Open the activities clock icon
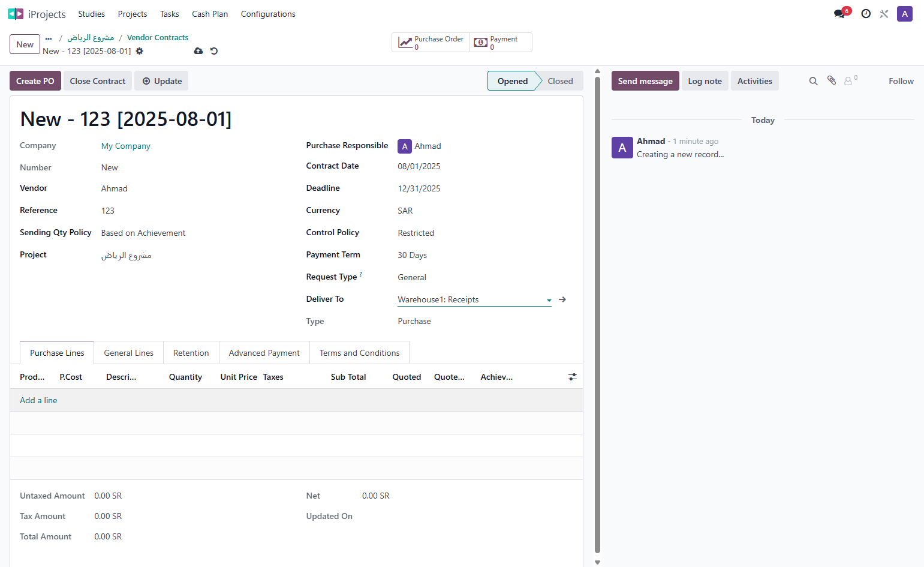Viewport: 924px width, 567px height. pos(866,14)
